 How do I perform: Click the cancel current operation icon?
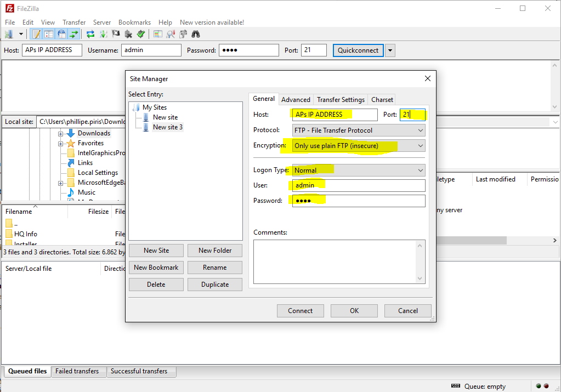tap(116, 34)
